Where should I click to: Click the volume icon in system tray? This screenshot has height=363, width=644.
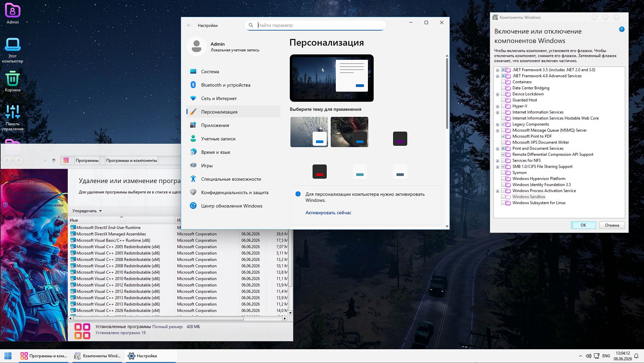588,356
